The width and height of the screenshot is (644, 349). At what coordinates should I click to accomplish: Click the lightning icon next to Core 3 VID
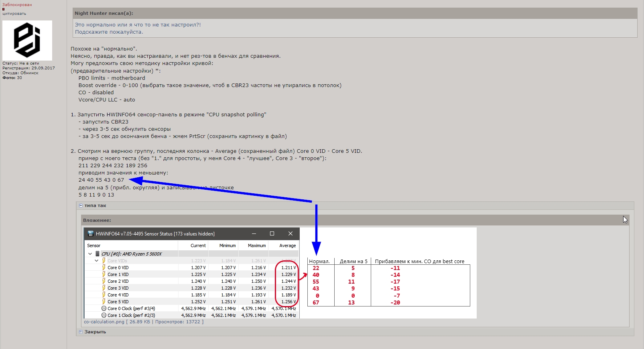[104, 288]
